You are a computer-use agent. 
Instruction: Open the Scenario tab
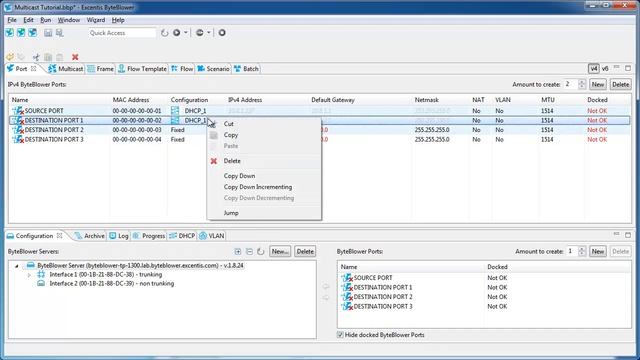[213, 69]
